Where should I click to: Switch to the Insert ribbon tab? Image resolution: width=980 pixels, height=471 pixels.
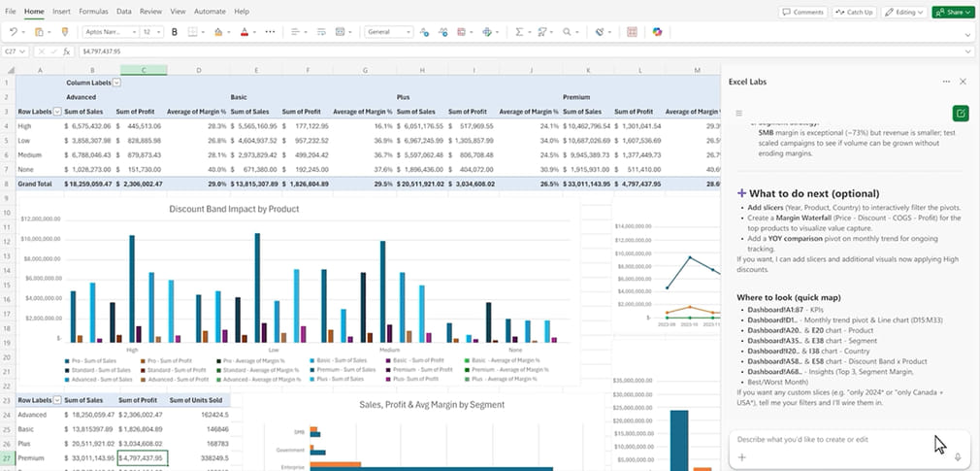pyautogui.click(x=61, y=11)
